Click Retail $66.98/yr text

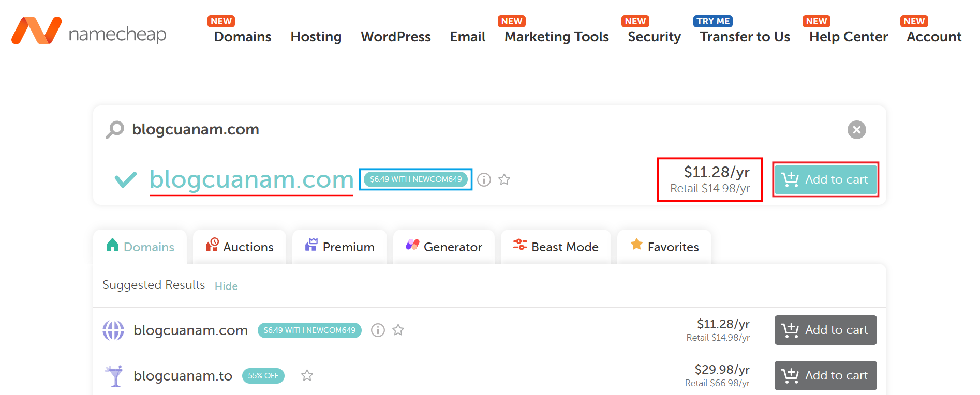point(717,383)
